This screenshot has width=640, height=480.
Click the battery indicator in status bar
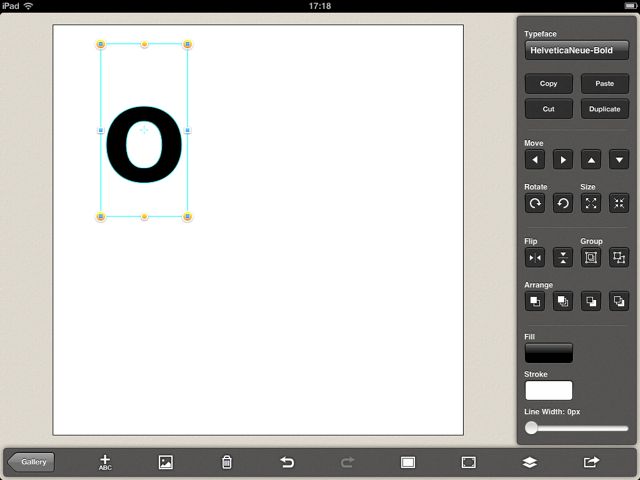pyautogui.click(x=630, y=6)
